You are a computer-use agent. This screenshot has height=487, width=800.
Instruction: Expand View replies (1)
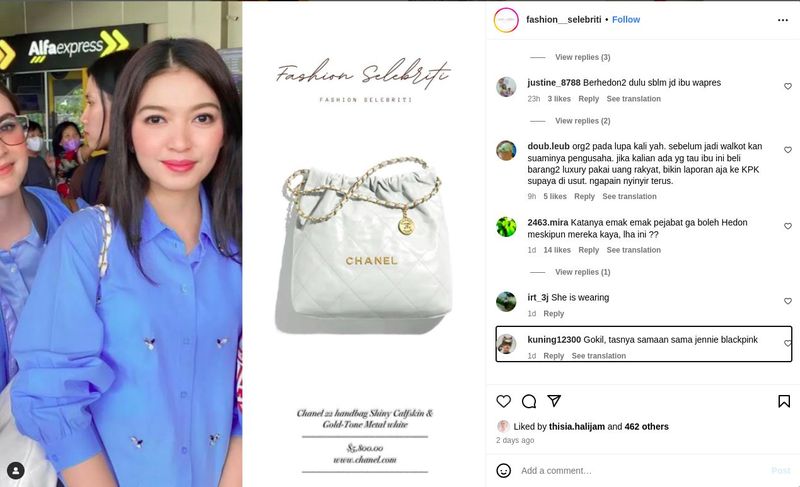coord(582,272)
